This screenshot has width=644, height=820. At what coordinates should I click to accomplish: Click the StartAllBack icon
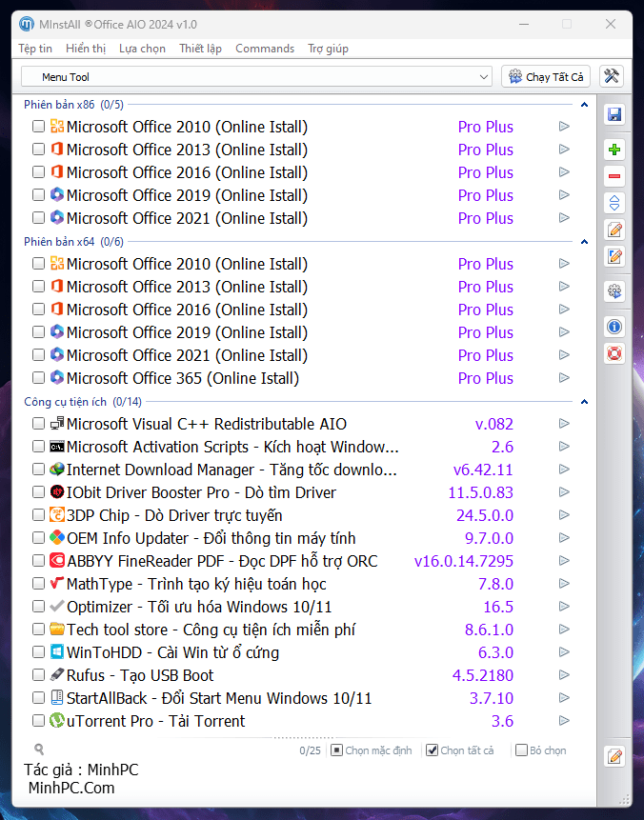click(x=57, y=698)
